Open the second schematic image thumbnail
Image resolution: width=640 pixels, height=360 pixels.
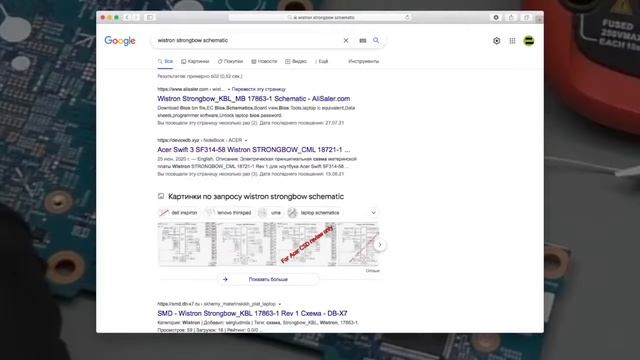(247, 244)
